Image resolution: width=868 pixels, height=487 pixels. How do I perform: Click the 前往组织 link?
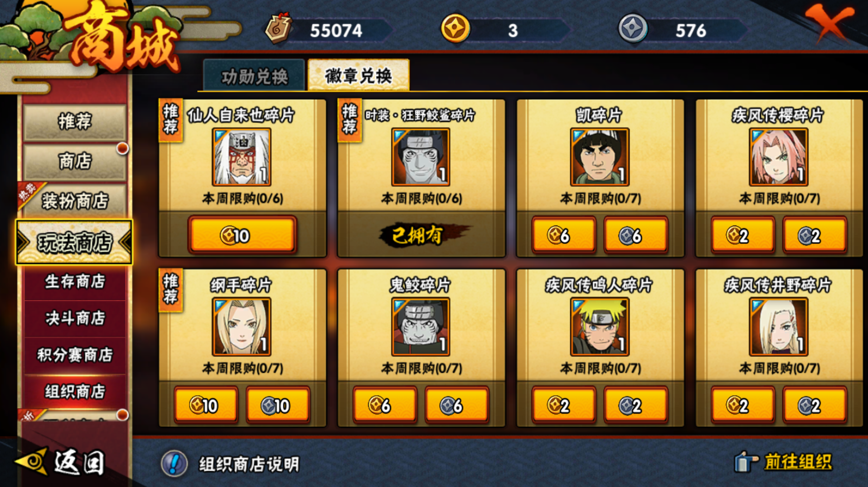pyautogui.click(x=797, y=462)
